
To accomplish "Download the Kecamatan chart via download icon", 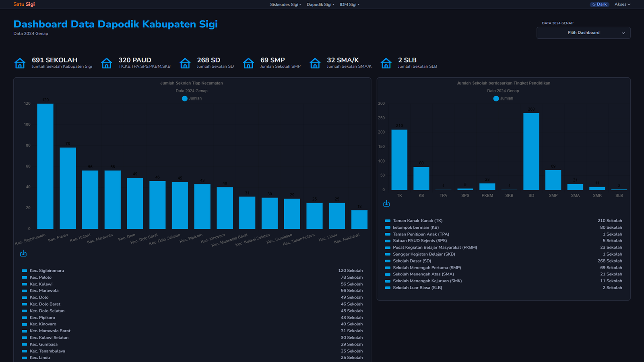I will tap(23, 253).
